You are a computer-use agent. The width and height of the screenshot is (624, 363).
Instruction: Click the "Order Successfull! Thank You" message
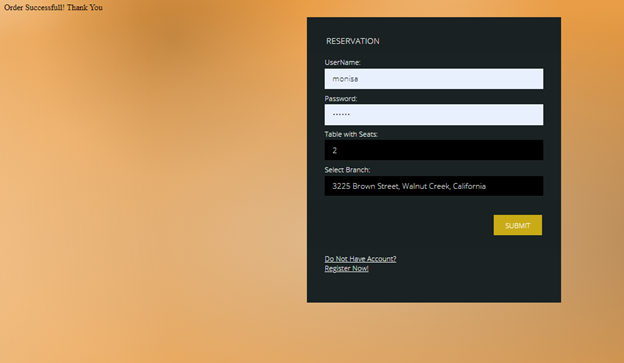pyautogui.click(x=53, y=8)
